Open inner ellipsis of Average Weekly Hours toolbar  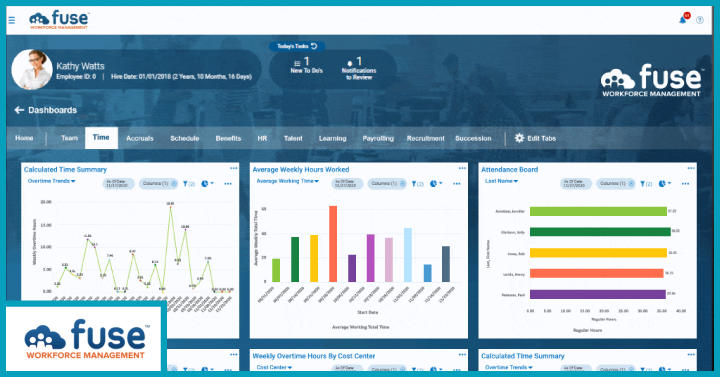coord(457,184)
